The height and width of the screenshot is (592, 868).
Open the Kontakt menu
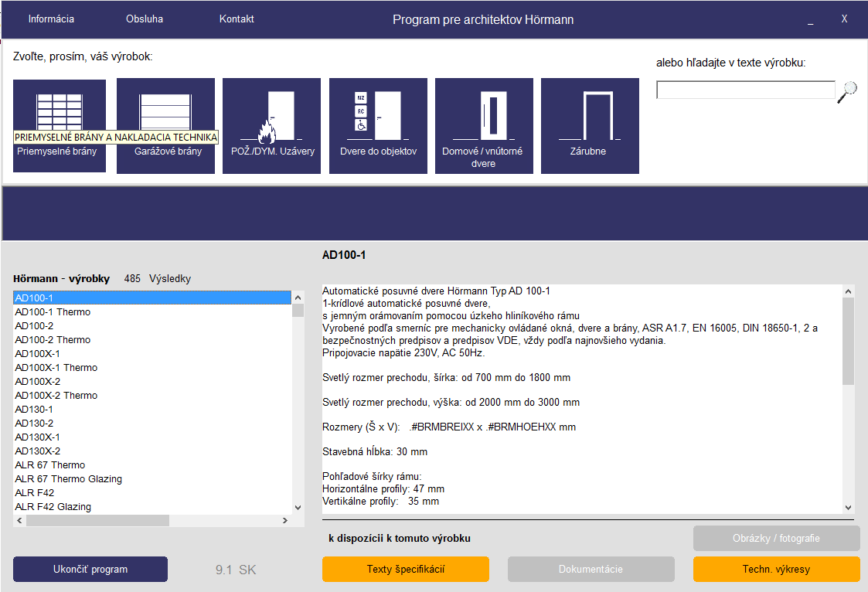point(237,19)
